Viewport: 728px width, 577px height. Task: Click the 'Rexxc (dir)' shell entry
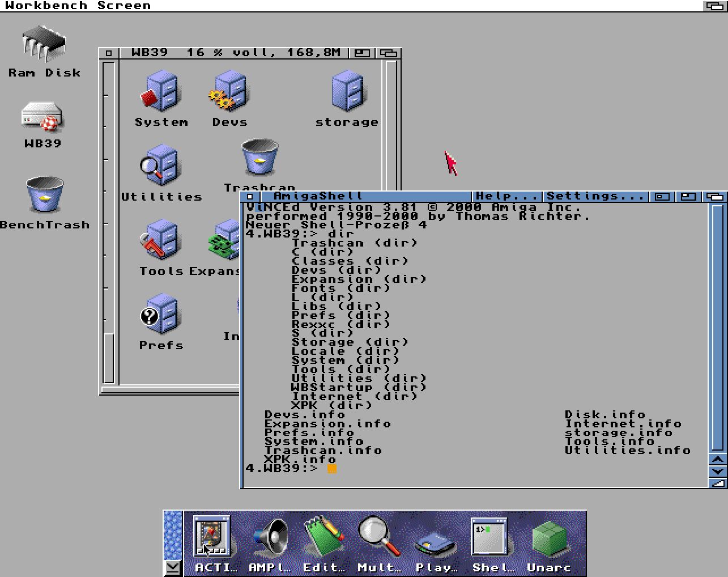(x=342, y=324)
